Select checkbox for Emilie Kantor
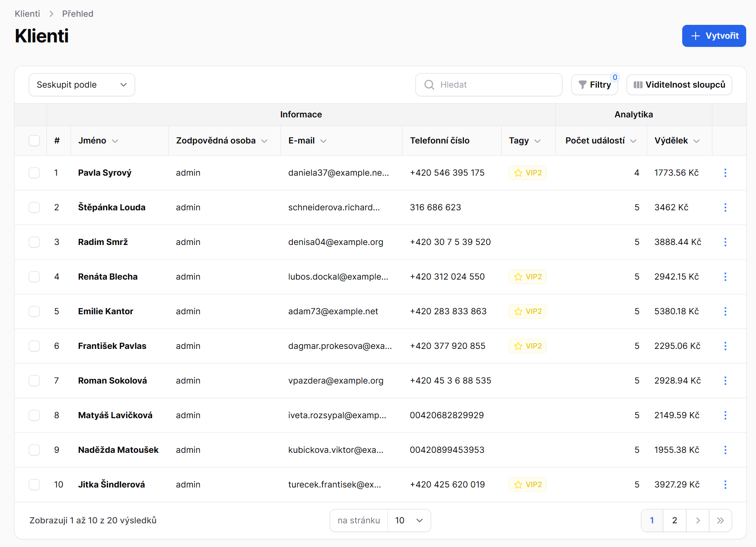756x547 pixels. click(34, 311)
